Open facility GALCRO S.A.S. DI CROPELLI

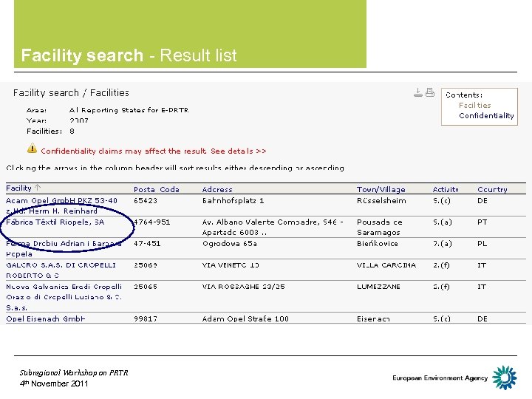tap(61, 270)
